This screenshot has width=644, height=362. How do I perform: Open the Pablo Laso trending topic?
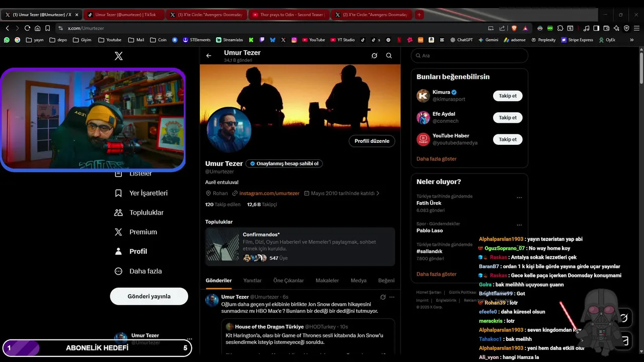[x=430, y=231]
